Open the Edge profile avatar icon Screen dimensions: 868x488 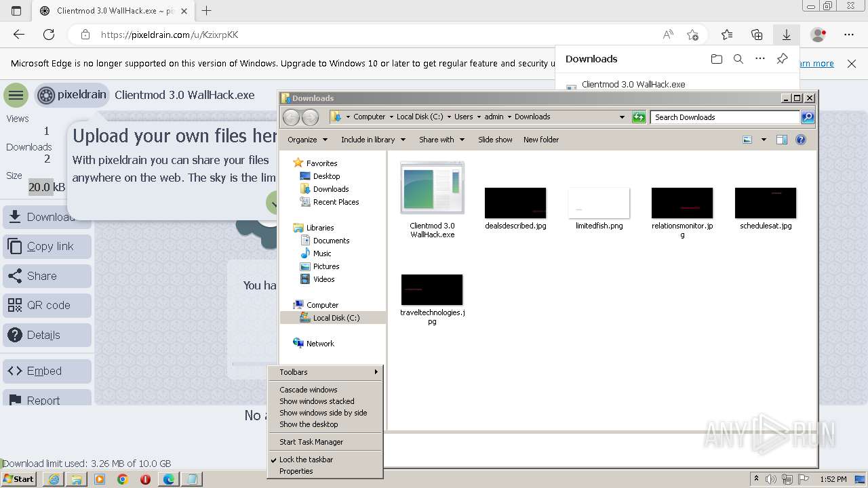pyautogui.click(x=818, y=35)
